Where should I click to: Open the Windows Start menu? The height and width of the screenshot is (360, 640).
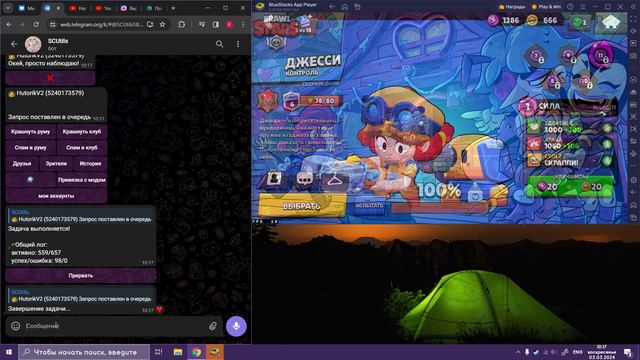[9, 352]
